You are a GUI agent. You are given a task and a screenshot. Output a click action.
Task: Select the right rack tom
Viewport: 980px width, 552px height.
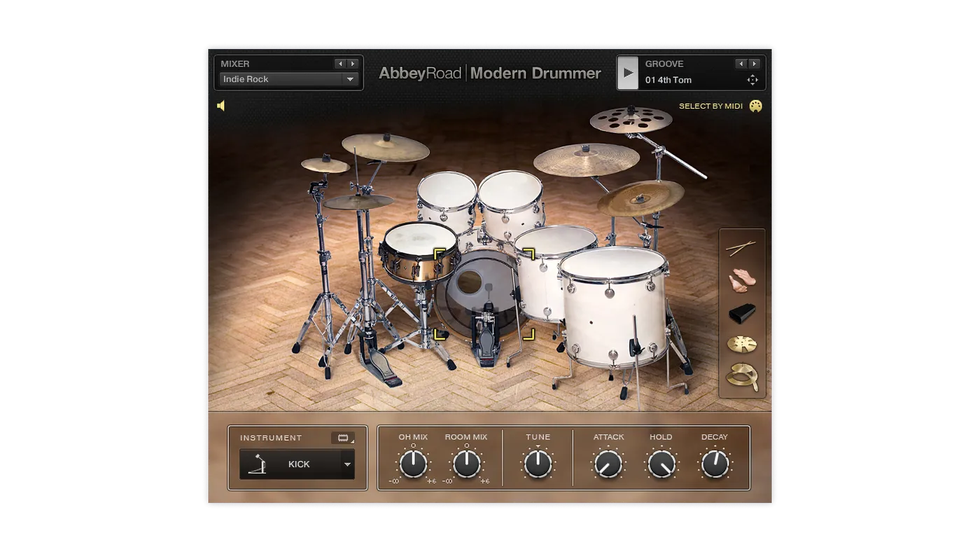pyautogui.click(x=511, y=203)
